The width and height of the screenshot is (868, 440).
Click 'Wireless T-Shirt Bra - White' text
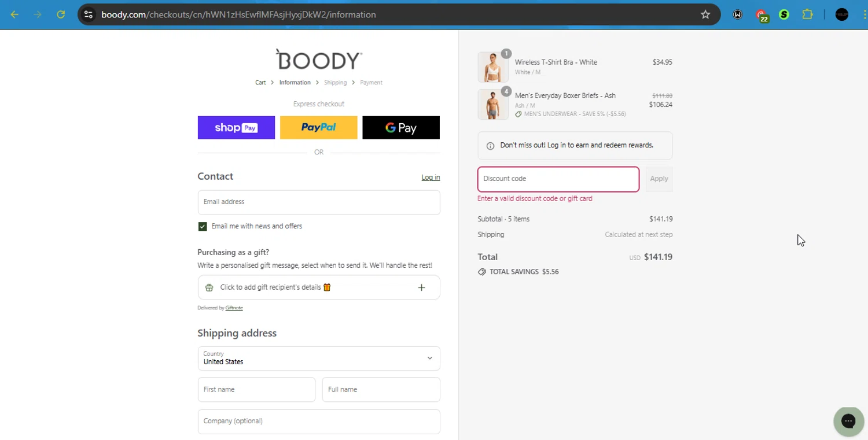556,62
